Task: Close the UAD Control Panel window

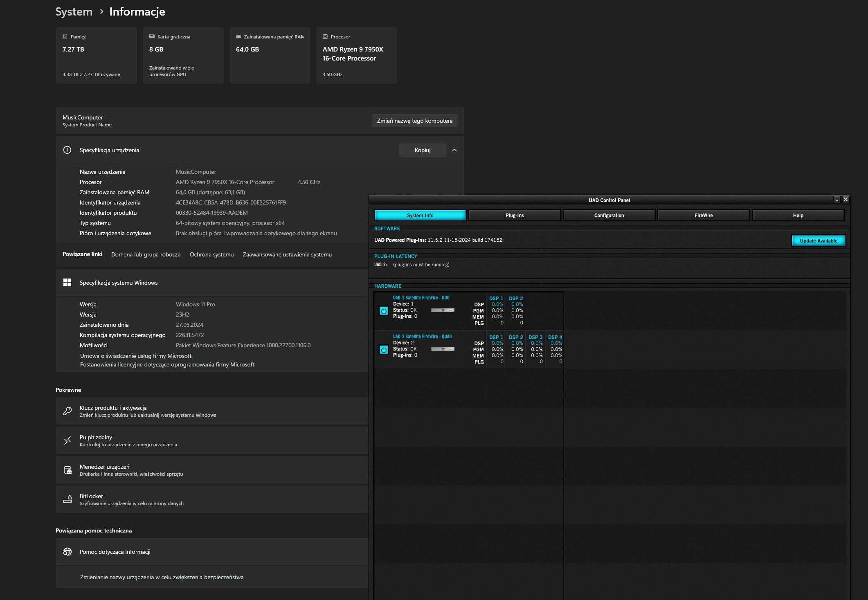Action: pyautogui.click(x=846, y=200)
